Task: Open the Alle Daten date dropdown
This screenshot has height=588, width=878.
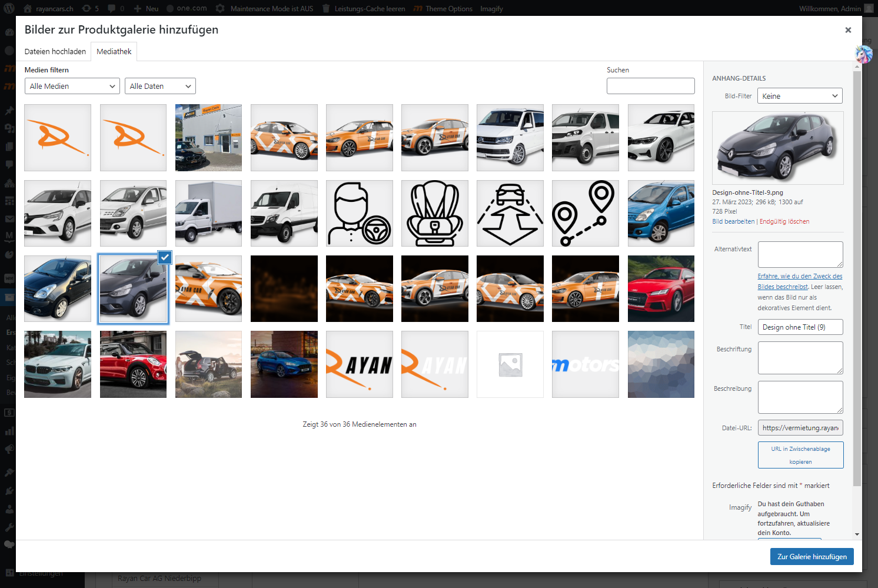Action: (x=160, y=86)
